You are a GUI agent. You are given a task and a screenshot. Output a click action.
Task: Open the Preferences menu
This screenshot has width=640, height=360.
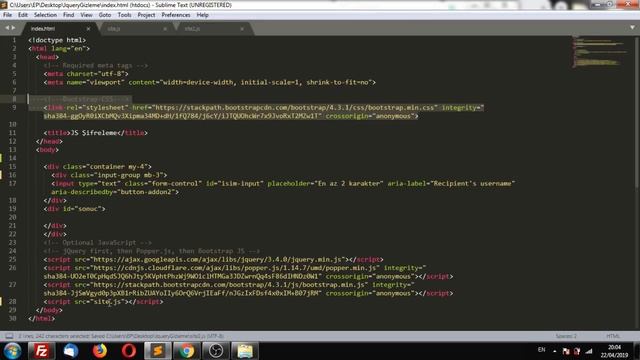[x=176, y=15]
